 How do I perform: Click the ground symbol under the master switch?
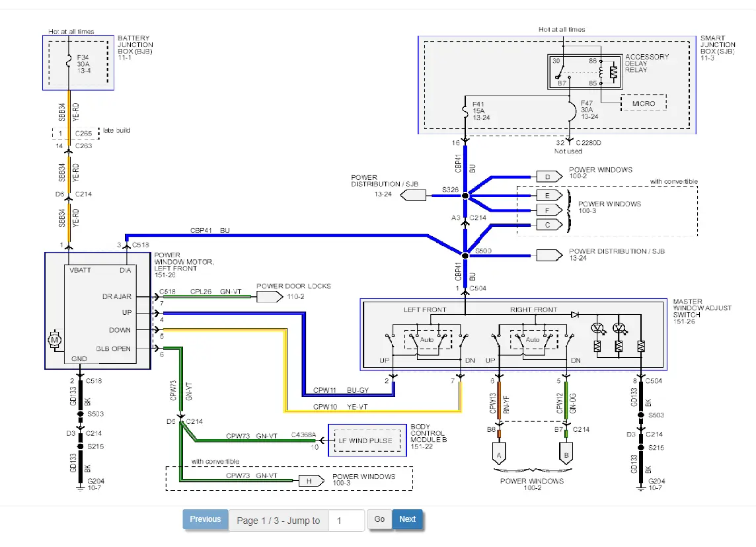[x=641, y=488]
